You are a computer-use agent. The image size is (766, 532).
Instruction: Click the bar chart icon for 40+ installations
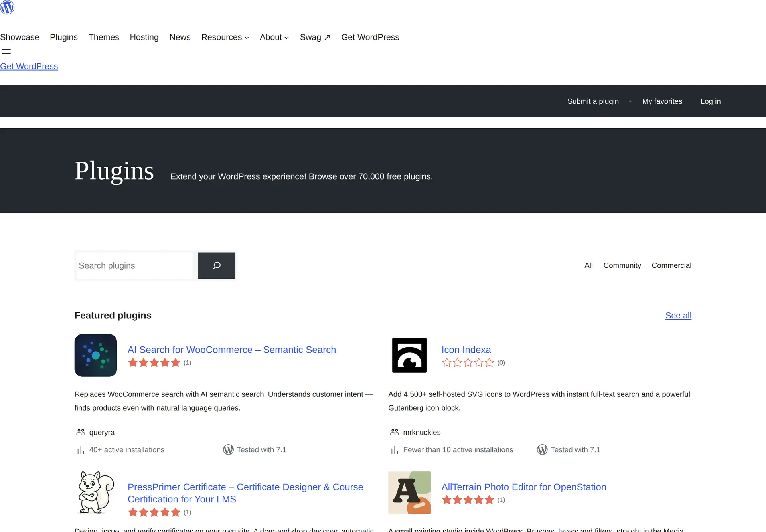(x=81, y=450)
